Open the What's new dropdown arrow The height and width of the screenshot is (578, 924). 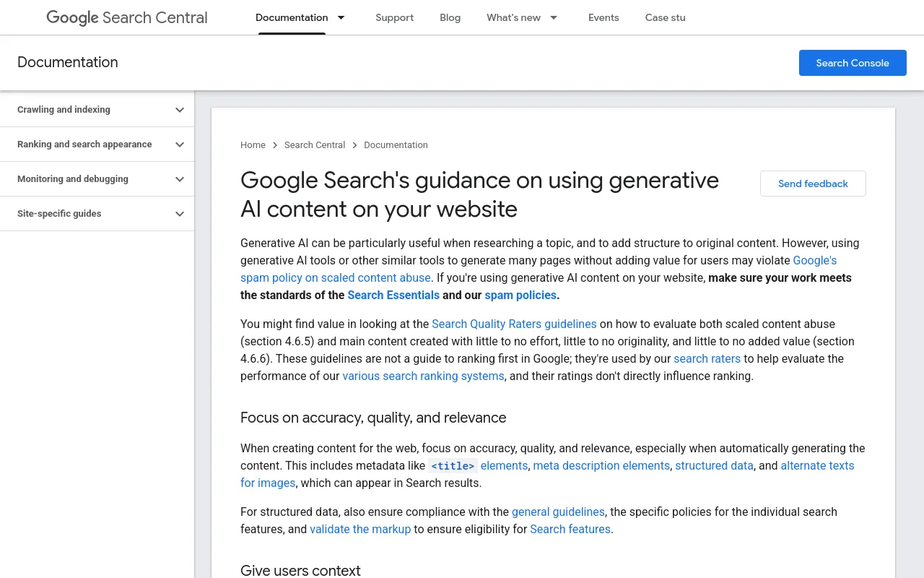tap(554, 17)
